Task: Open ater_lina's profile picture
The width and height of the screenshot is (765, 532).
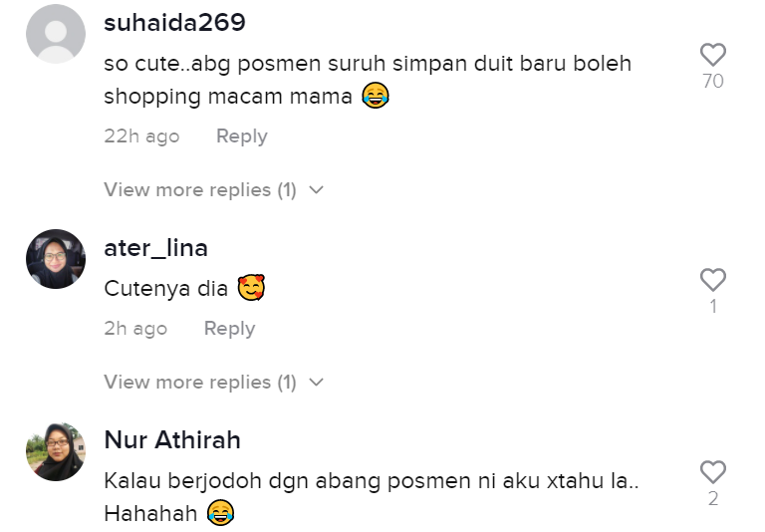Action: 56,259
